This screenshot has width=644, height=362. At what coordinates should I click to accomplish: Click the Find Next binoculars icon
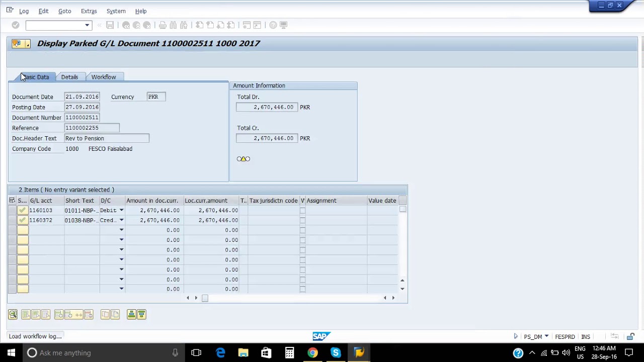(x=184, y=25)
